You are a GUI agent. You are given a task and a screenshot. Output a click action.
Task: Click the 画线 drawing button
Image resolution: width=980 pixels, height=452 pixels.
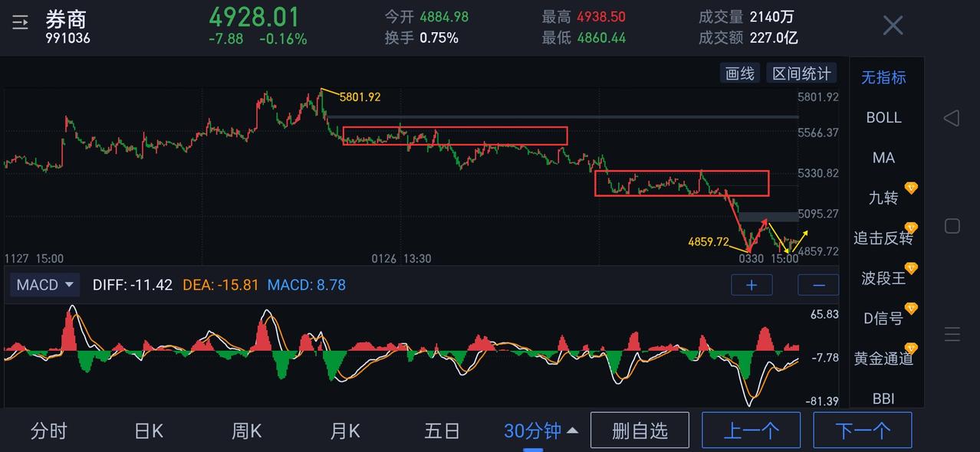click(740, 74)
